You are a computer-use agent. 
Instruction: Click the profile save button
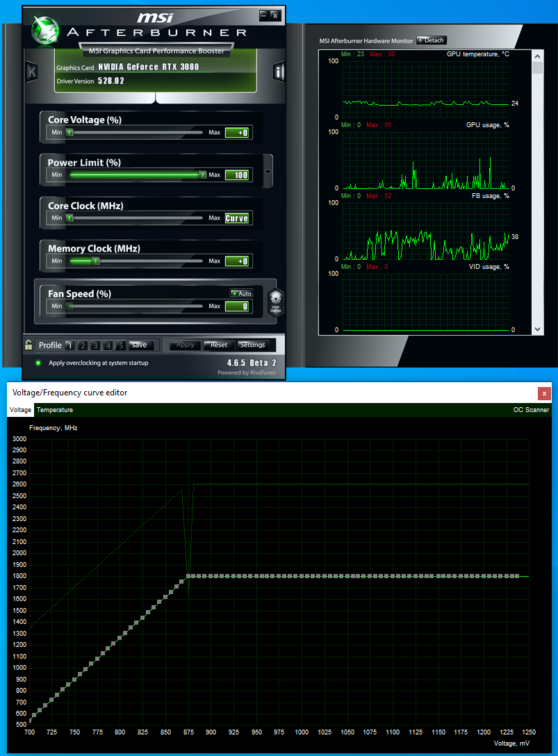[x=141, y=345]
